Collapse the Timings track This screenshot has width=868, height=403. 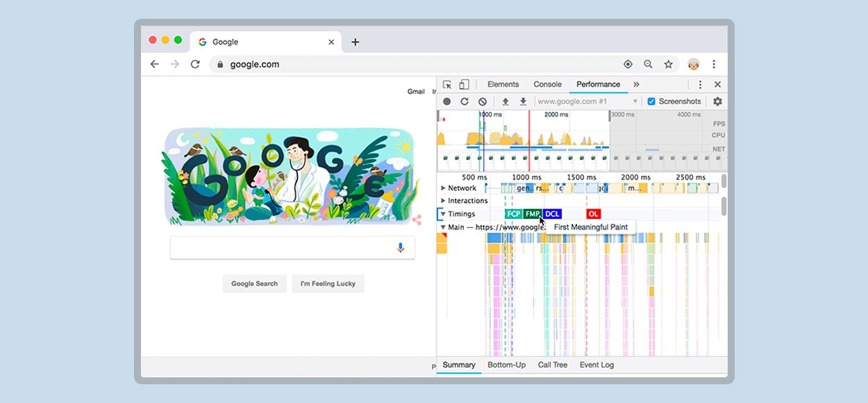443,214
